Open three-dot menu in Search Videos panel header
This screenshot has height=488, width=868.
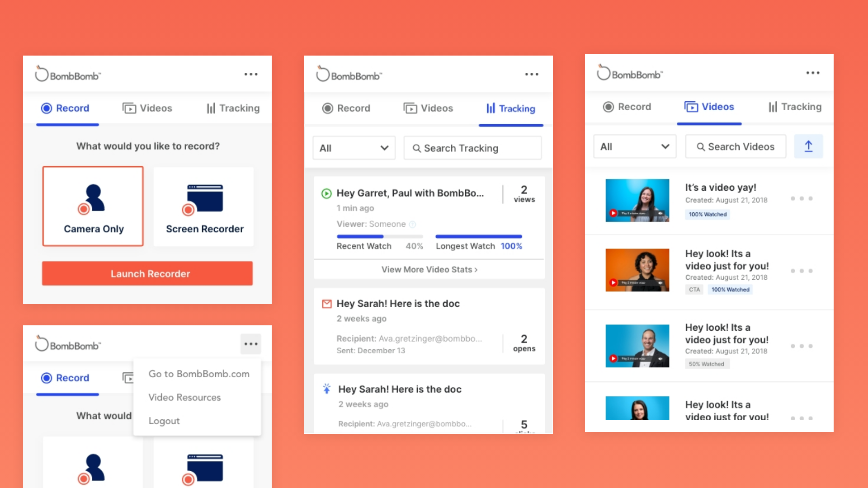click(x=813, y=73)
